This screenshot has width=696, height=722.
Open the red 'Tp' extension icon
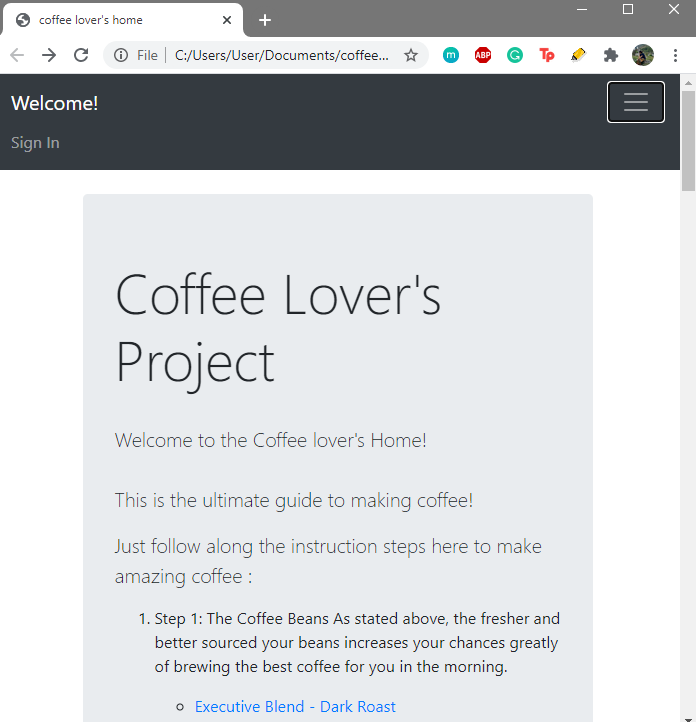(x=547, y=55)
